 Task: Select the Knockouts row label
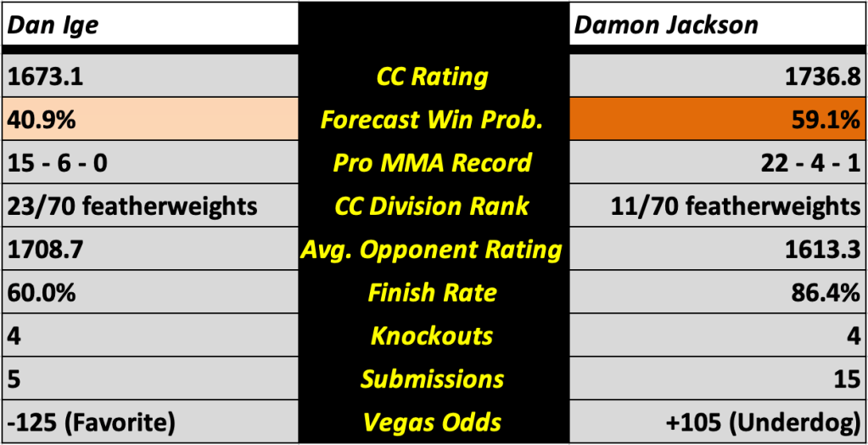tap(433, 336)
